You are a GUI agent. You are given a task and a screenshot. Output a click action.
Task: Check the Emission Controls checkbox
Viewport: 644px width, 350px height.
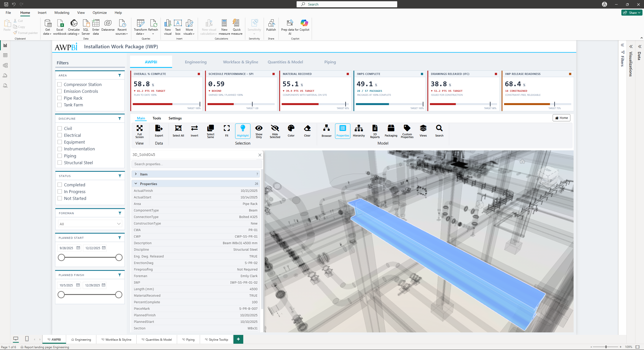60,91
